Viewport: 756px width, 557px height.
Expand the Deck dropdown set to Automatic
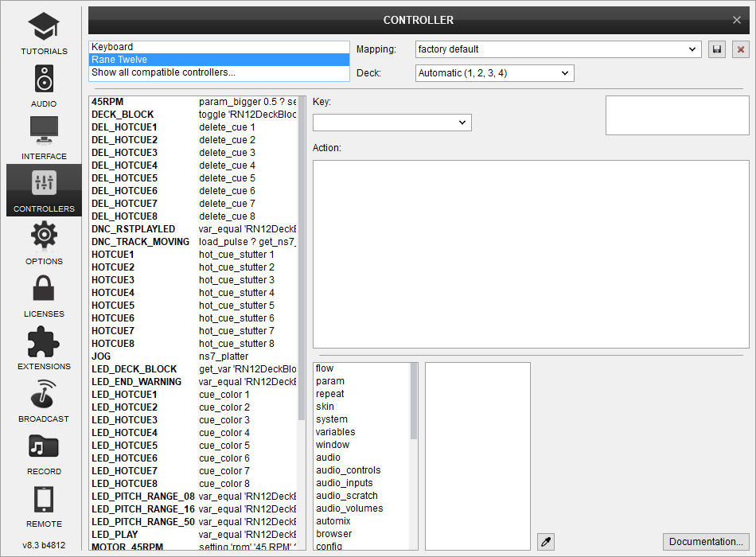coord(494,73)
